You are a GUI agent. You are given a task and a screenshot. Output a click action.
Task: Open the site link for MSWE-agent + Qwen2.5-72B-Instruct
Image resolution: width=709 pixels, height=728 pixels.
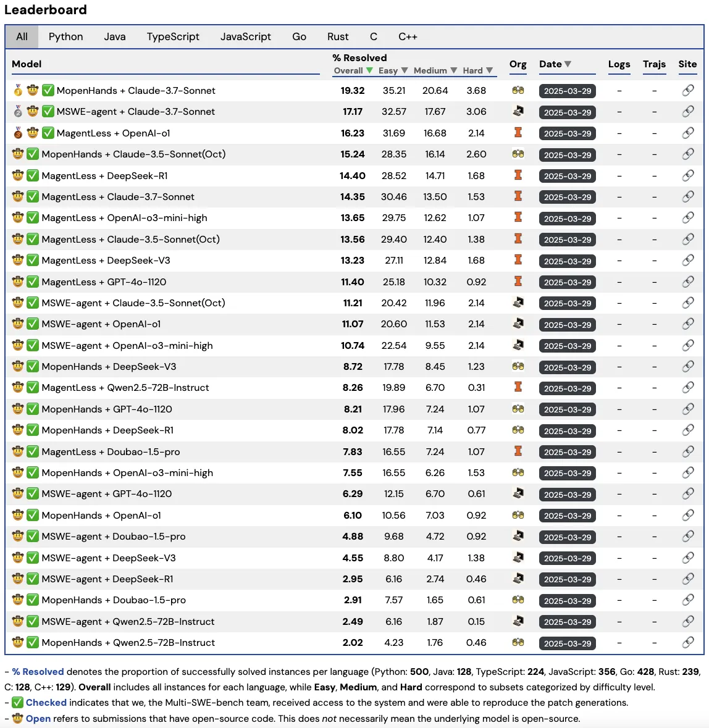click(687, 621)
